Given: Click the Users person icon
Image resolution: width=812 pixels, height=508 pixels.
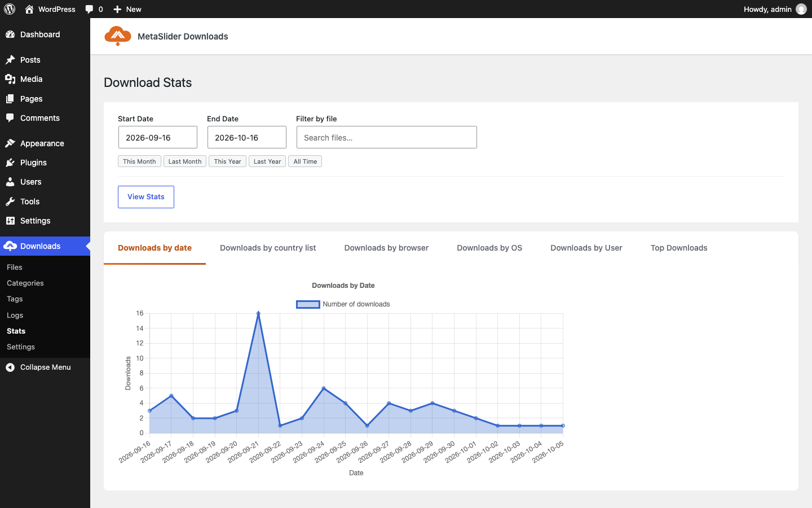Looking at the screenshot, I should point(10,182).
